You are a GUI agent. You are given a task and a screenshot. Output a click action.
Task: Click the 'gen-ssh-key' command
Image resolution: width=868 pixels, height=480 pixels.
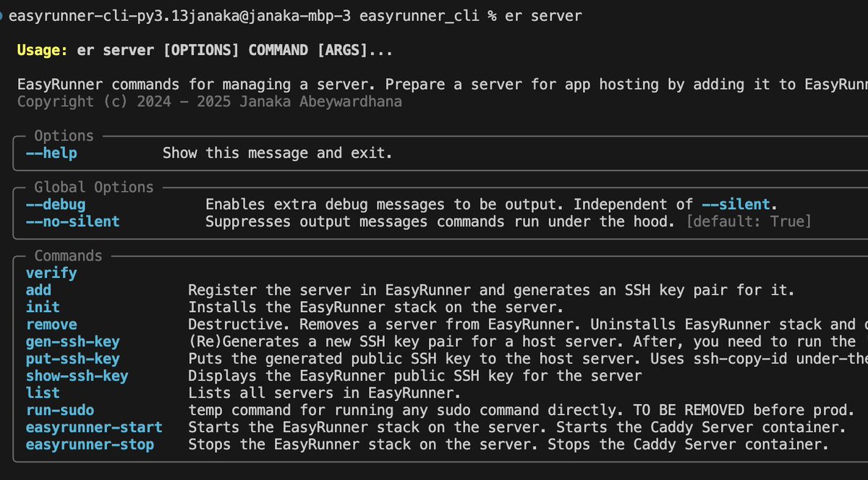pos(72,342)
